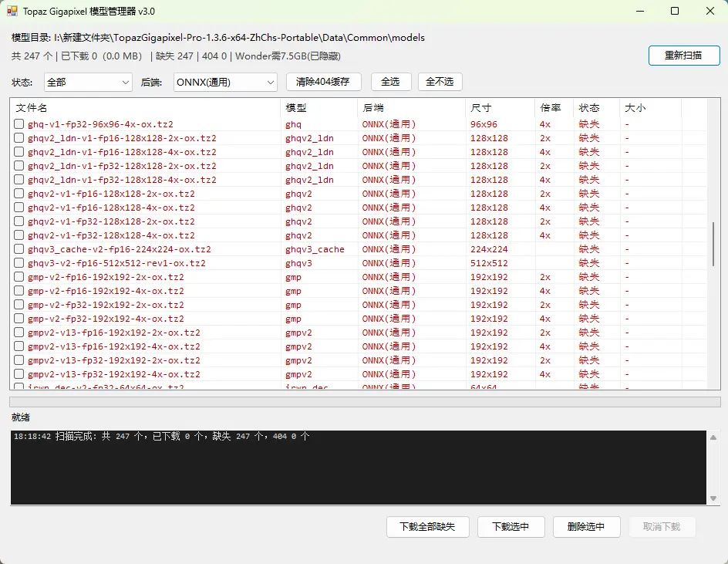Select checkbox of ghqv2_ldn-v1-fp32-128x128-4x-ox.tz2
The width and height of the screenshot is (728, 564).
pyautogui.click(x=19, y=179)
